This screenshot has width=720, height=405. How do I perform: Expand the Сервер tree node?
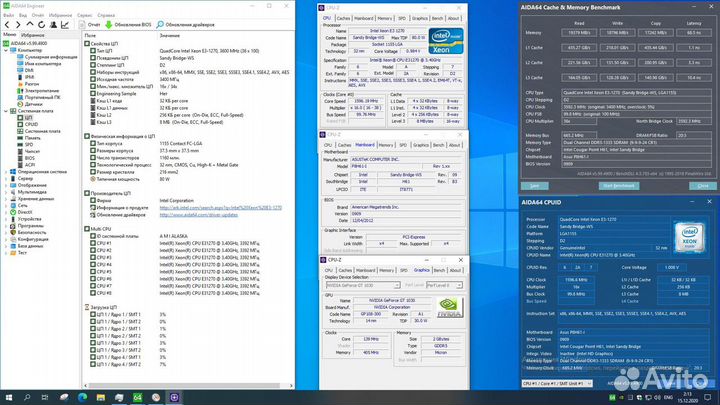tap(6, 178)
